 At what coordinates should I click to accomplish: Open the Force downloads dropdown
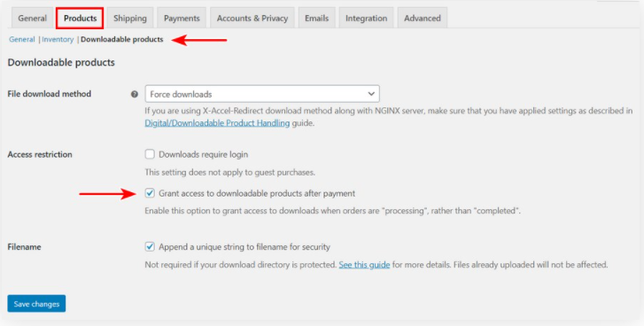(262, 94)
